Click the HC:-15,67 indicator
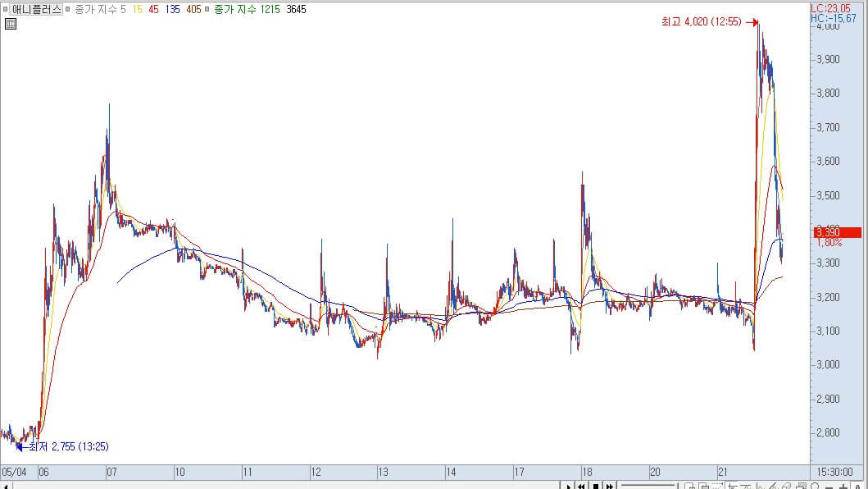868x489 pixels. pyautogui.click(x=833, y=18)
